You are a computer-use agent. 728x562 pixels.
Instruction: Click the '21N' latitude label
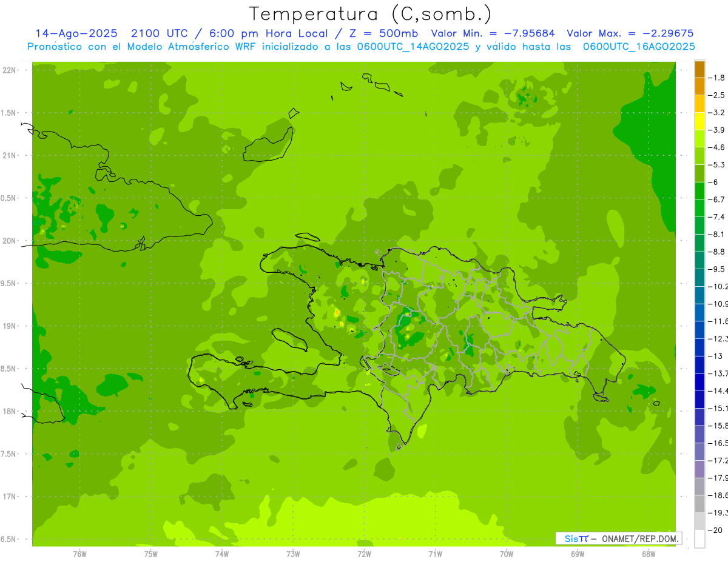tap(9, 155)
